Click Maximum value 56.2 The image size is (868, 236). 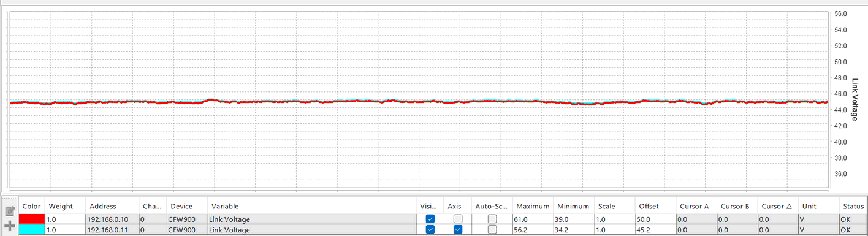coord(533,229)
